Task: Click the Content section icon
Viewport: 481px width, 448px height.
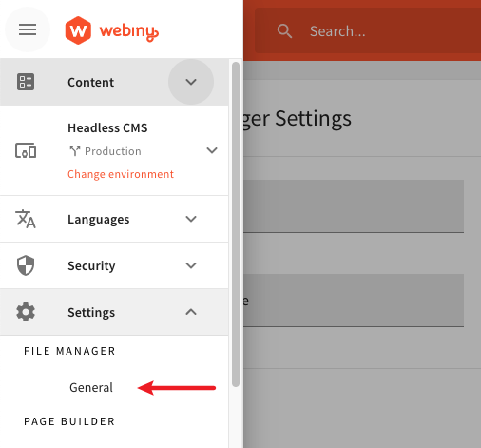Action: pyautogui.click(x=26, y=82)
